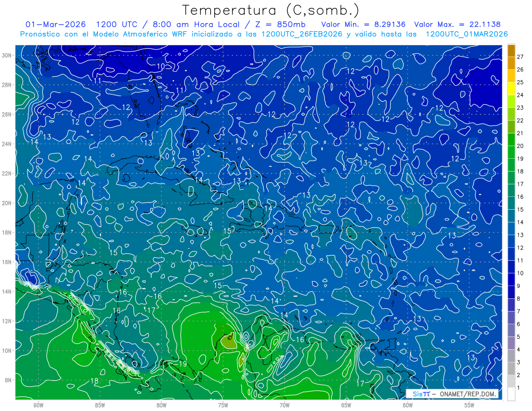
Task: Click the "75W" longitude axis label
Action: pyautogui.click(x=223, y=405)
